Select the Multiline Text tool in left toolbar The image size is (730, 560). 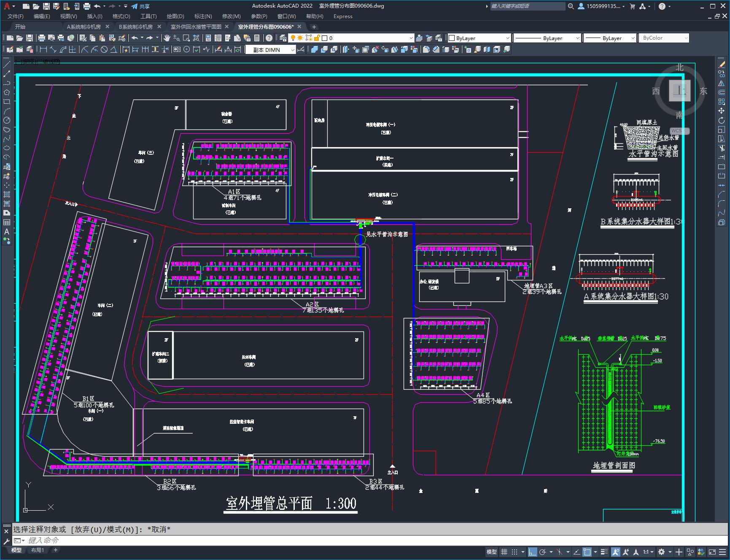(x=7, y=232)
